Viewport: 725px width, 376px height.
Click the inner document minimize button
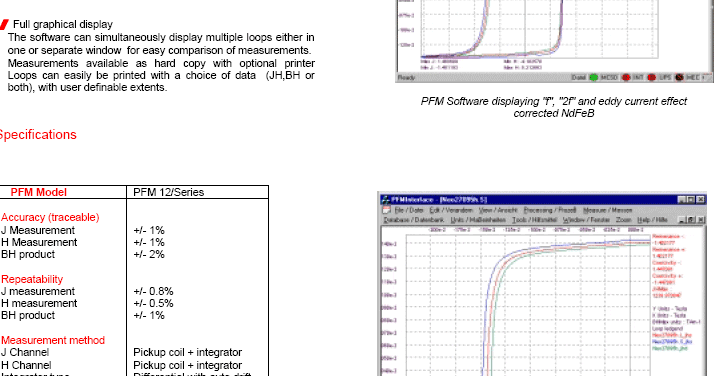(682, 220)
